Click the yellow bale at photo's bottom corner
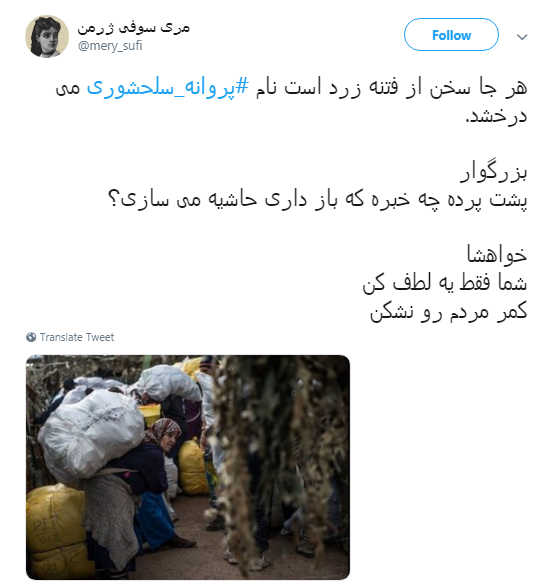The image size is (557, 586). 56,531
